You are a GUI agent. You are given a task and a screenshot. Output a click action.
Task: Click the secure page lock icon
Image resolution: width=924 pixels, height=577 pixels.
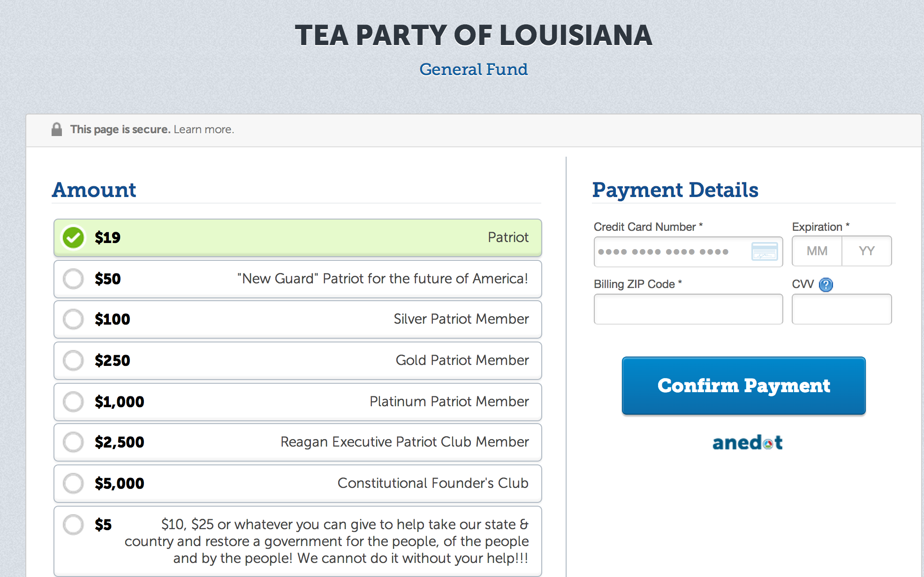click(57, 129)
